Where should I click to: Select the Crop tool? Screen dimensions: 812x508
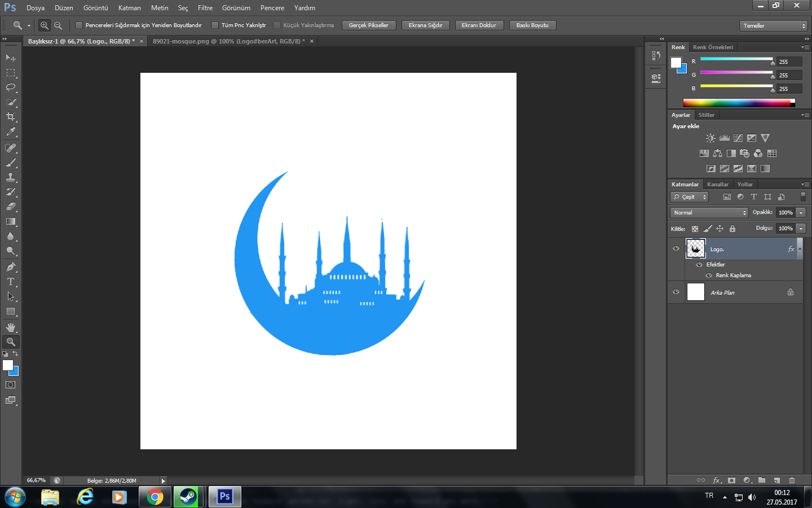click(11, 117)
